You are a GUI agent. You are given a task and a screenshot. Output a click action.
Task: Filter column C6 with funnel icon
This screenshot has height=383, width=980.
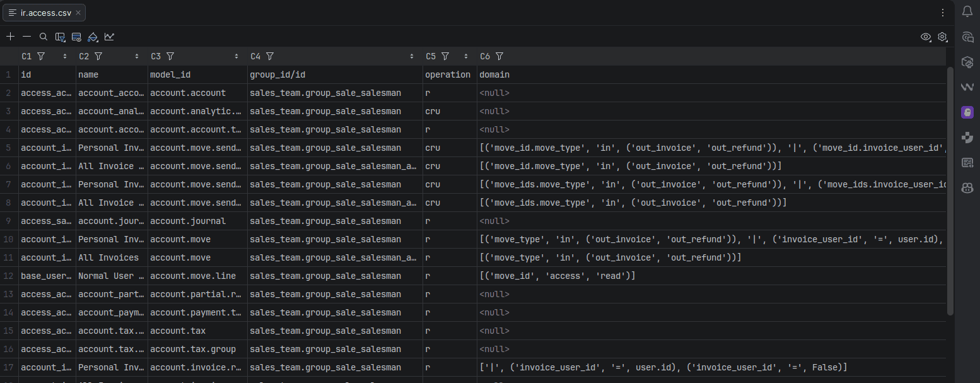click(x=499, y=56)
